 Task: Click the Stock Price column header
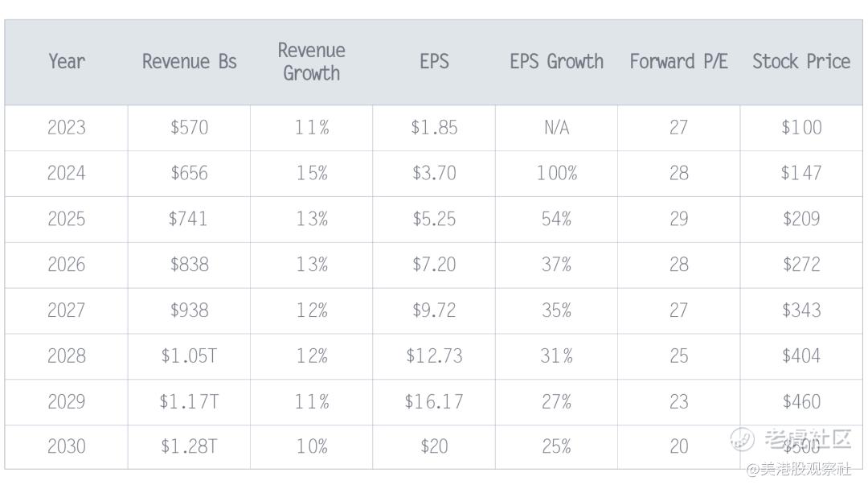click(x=801, y=62)
